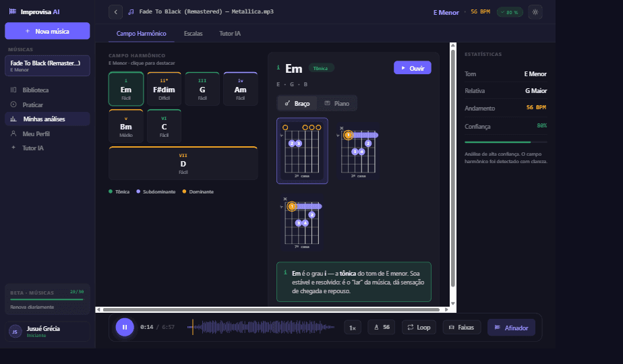This screenshot has height=364, width=623.
Task: Click the Em tônica explanation box
Action: coord(353,282)
